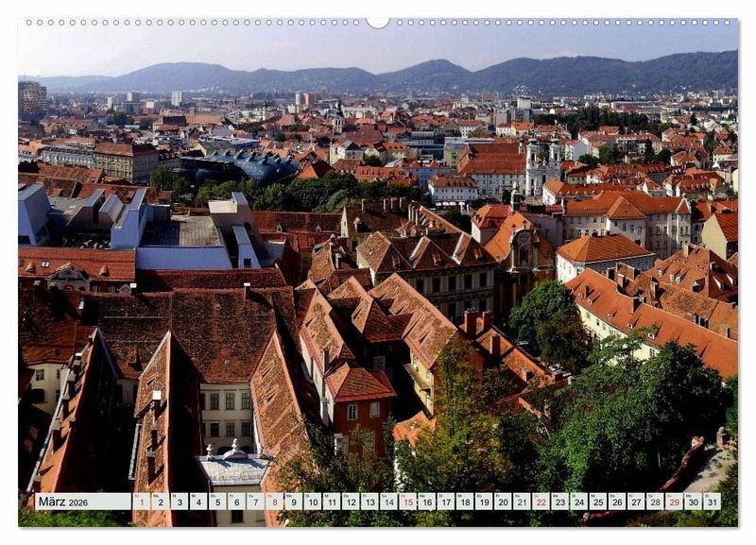This screenshot has height=545, width=756.
Task: Select day 24 in the calendar strip
Action: pyautogui.click(x=579, y=502)
